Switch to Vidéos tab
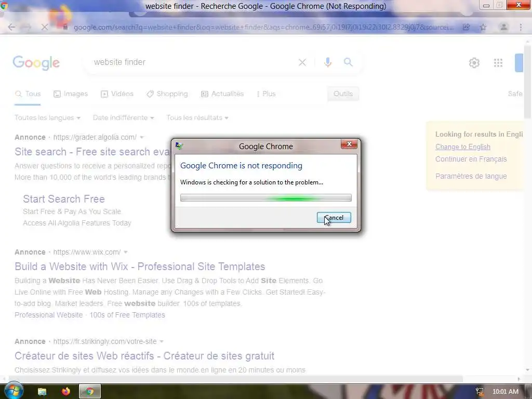The image size is (532, 399). point(117,94)
